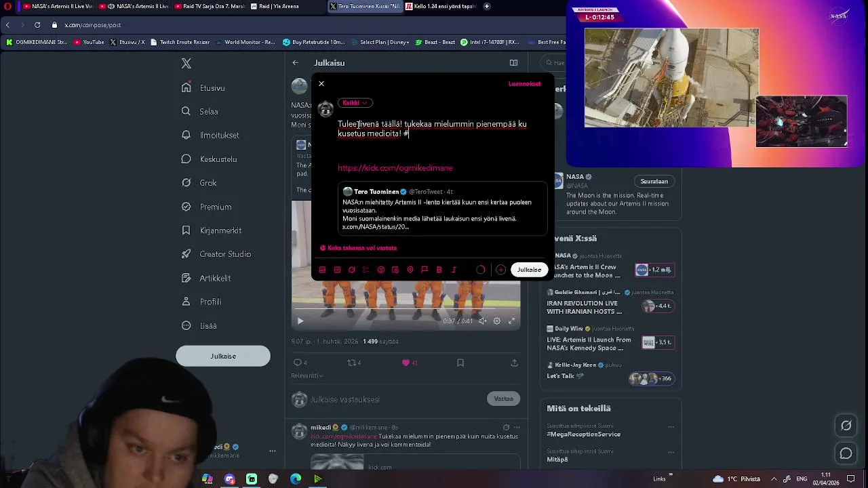The width and height of the screenshot is (868, 488).
Task: Open the Kaikki audience dropdown
Action: 355,103
